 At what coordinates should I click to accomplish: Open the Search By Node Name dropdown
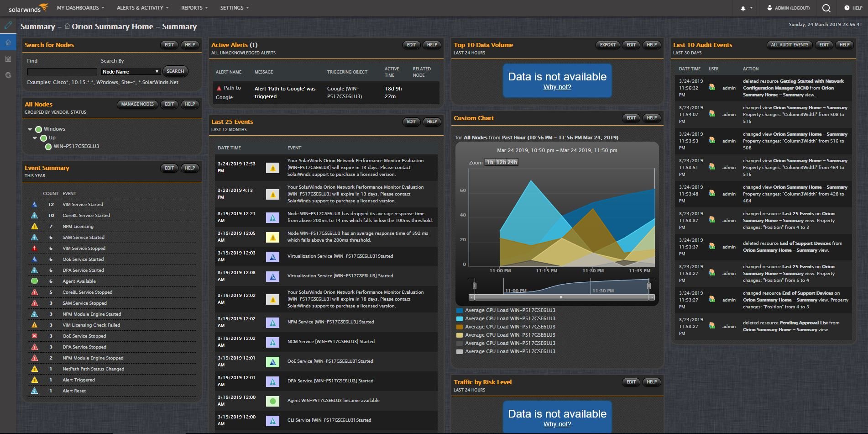(131, 72)
